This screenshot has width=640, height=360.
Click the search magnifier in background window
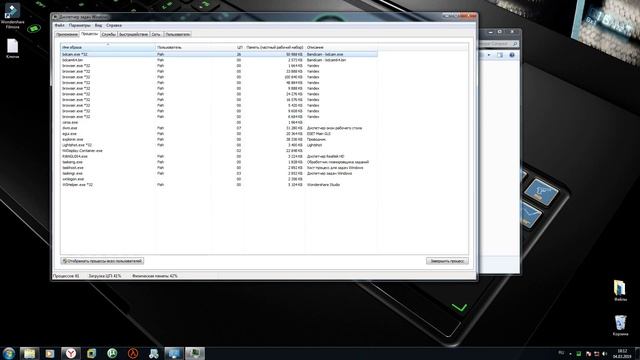(515, 44)
